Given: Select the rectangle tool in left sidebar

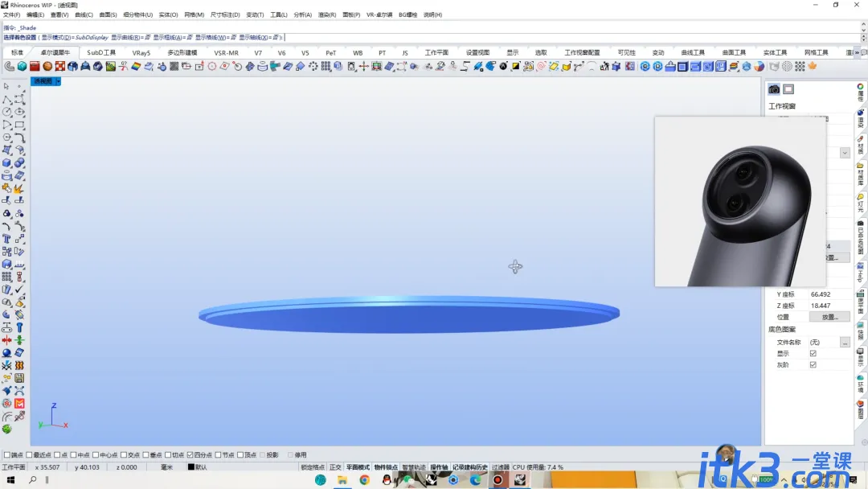Looking at the screenshot, I should 19,125.
